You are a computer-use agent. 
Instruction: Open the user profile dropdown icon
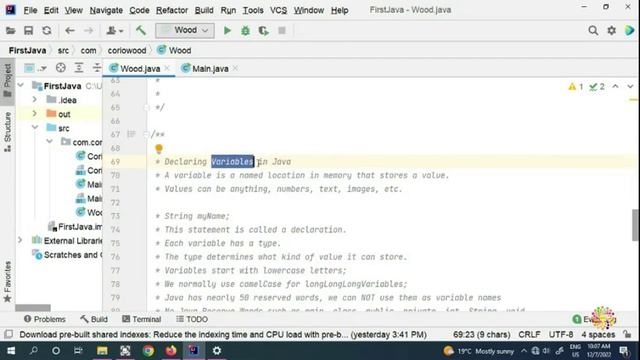point(115,31)
